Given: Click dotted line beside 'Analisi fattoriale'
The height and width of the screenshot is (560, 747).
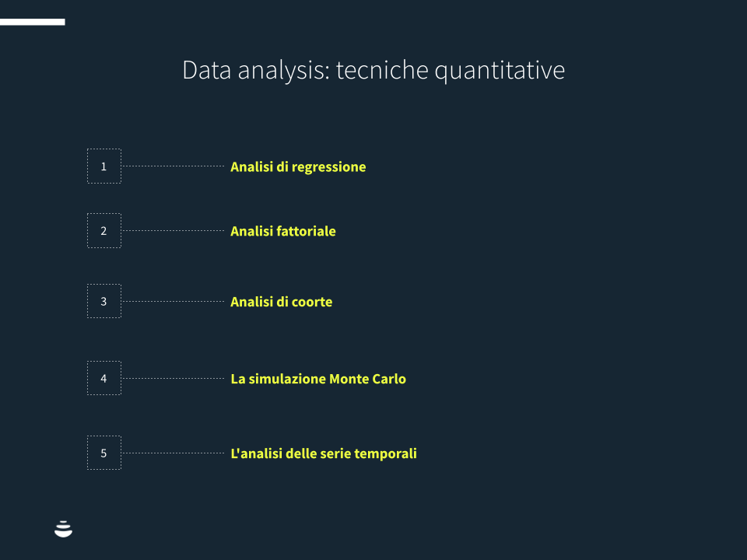Looking at the screenshot, I should 173,231.
